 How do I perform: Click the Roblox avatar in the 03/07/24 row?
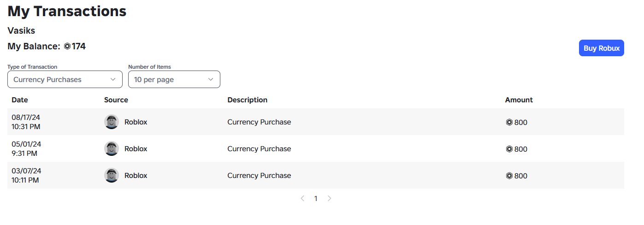click(112, 175)
